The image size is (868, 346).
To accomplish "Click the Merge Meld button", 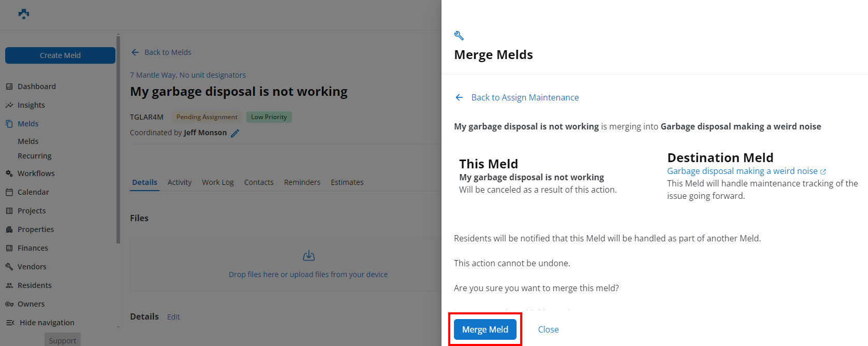I will click(x=484, y=329).
